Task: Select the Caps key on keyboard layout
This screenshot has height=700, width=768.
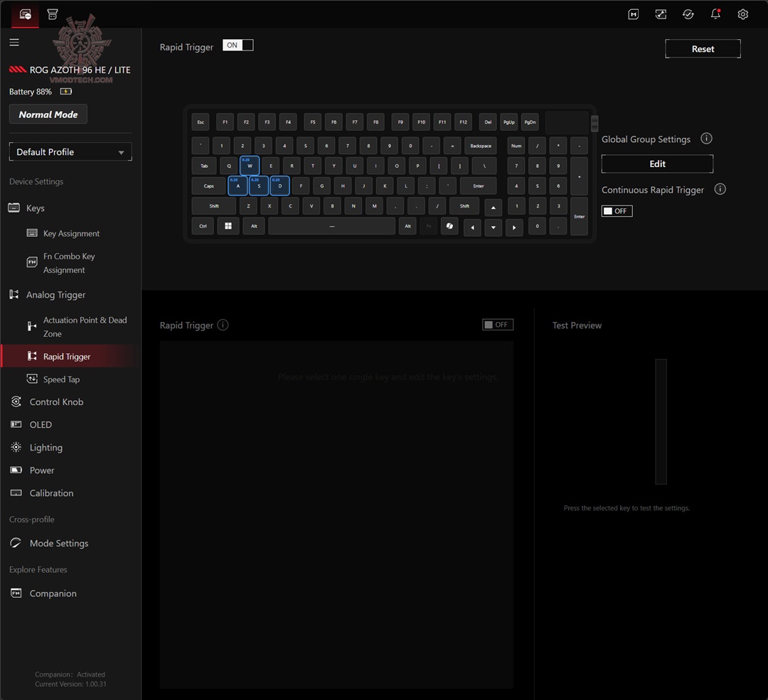Action: click(x=208, y=186)
